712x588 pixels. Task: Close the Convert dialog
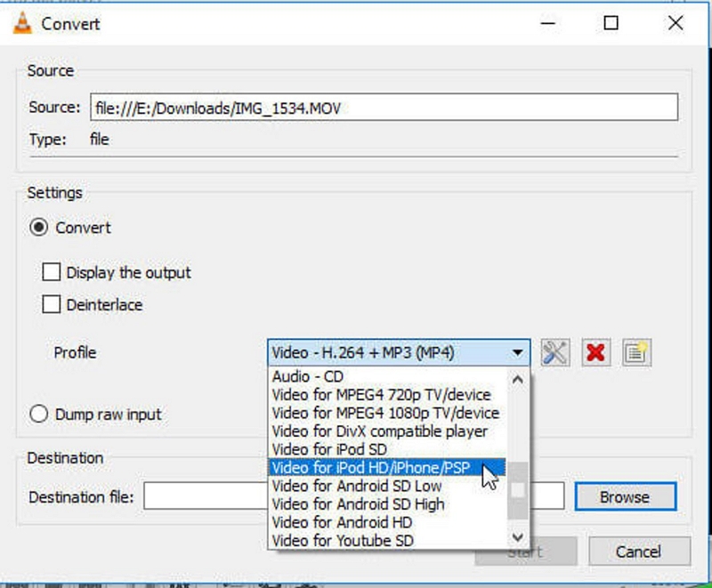[x=676, y=23]
